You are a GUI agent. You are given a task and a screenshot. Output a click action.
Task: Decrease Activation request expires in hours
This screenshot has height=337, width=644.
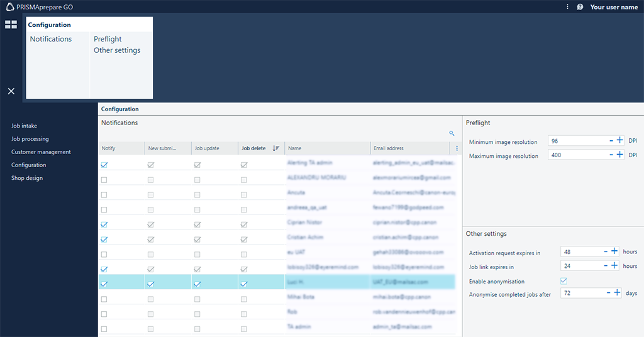point(606,251)
